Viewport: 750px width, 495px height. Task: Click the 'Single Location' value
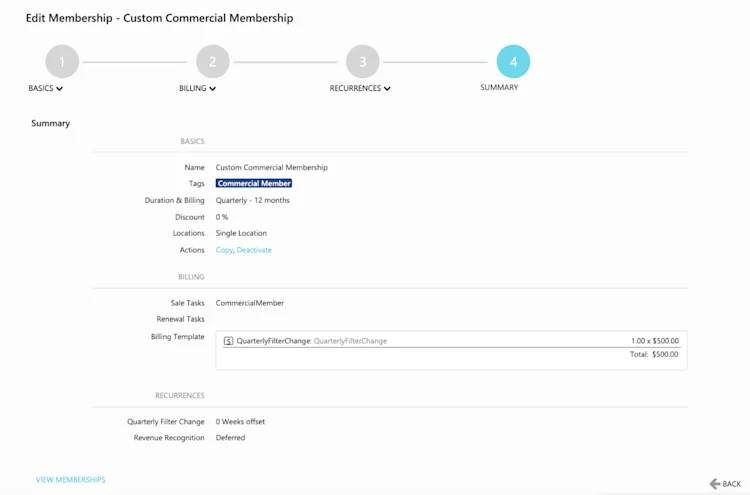[241, 233]
